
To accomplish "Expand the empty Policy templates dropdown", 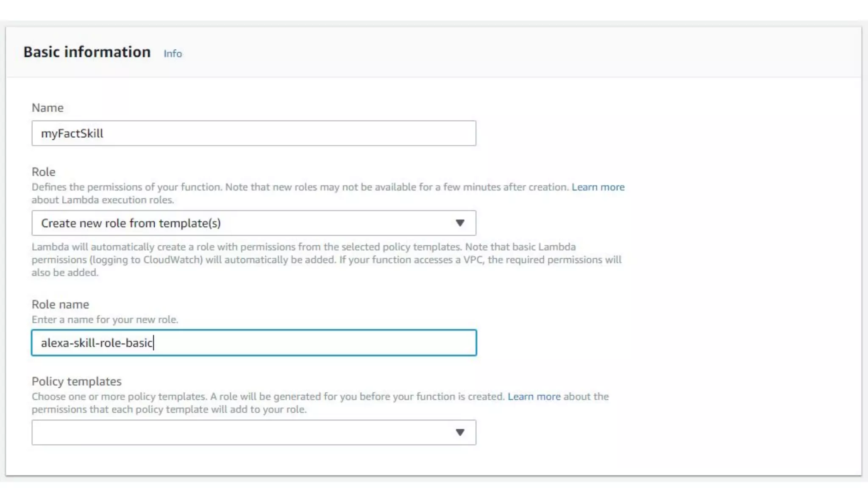I will click(x=246, y=433).
